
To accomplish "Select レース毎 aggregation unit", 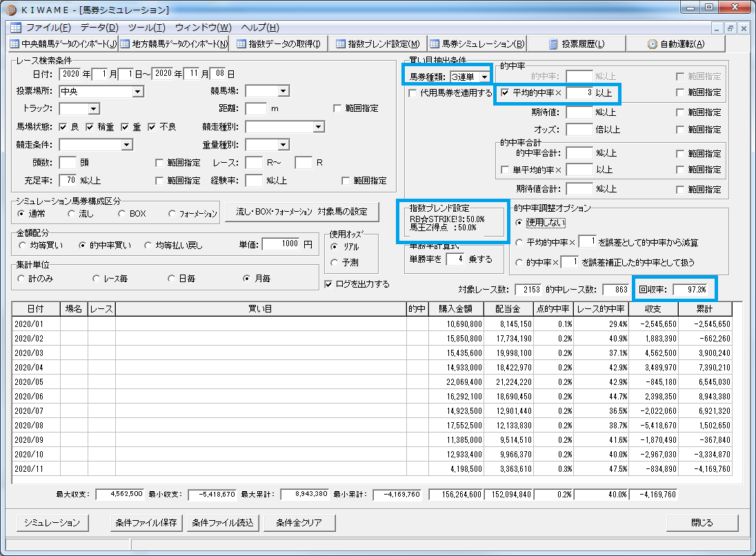I will [x=96, y=279].
